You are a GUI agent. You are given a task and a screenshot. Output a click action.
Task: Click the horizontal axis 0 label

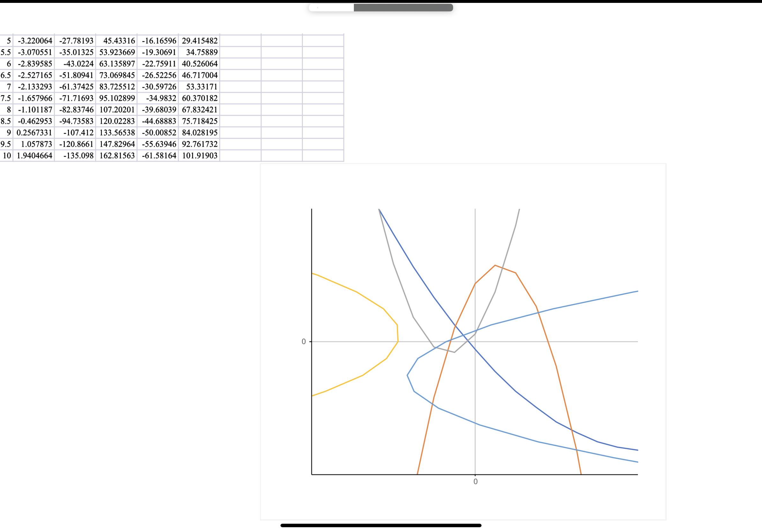click(x=475, y=482)
